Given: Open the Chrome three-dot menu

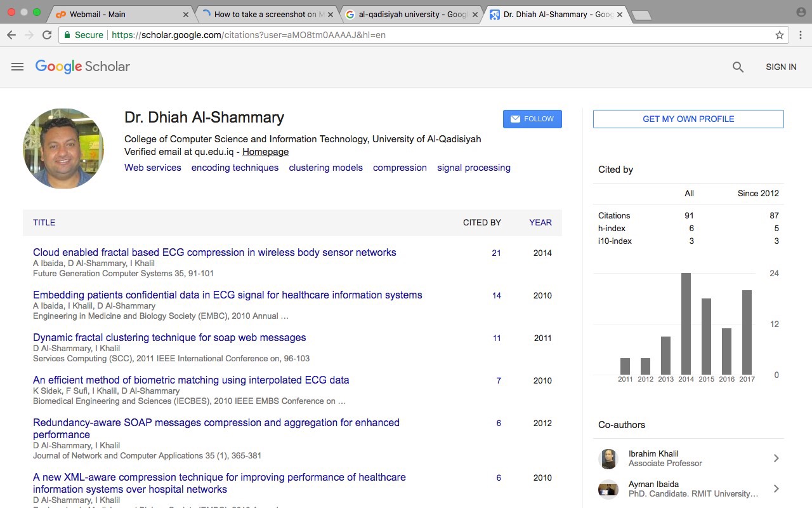Looking at the screenshot, I should pyautogui.click(x=800, y=35).
